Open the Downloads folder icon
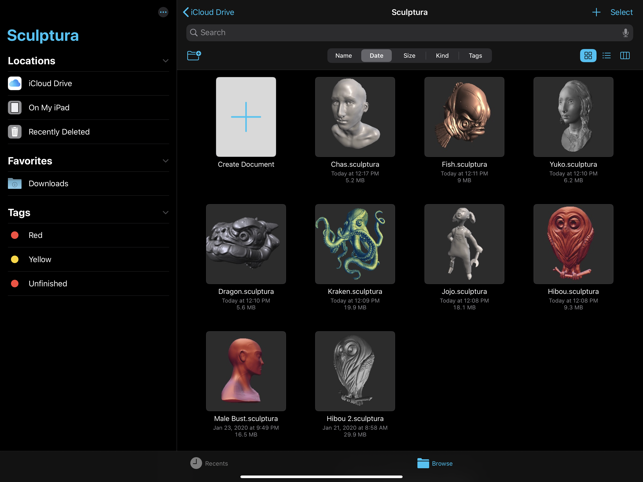Viewport: 643px width, 482px height. 15,183
